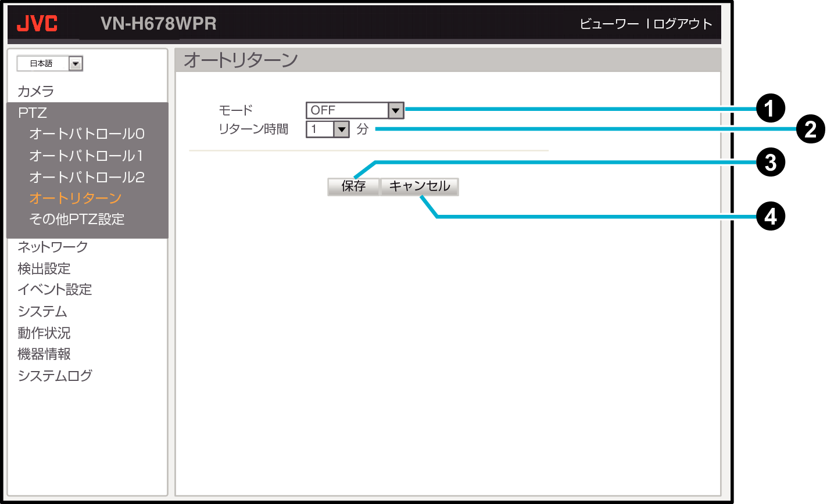
Task: Go to オートパトロール2 settings
Action: tap(87, 177)
